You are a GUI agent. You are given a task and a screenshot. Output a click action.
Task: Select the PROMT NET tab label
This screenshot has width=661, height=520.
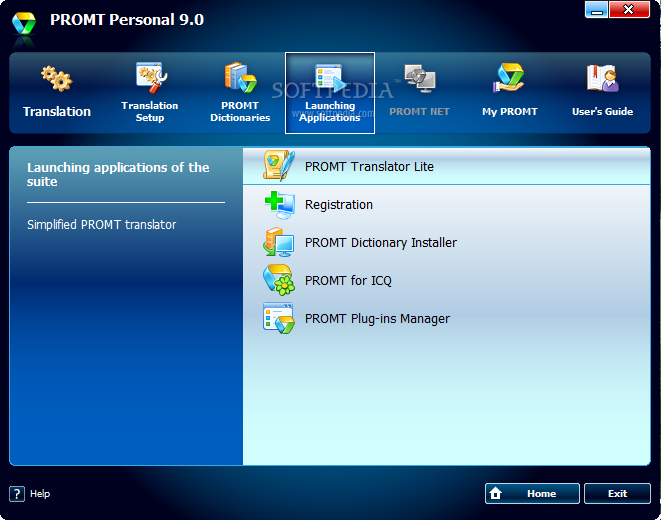point(419,112)
